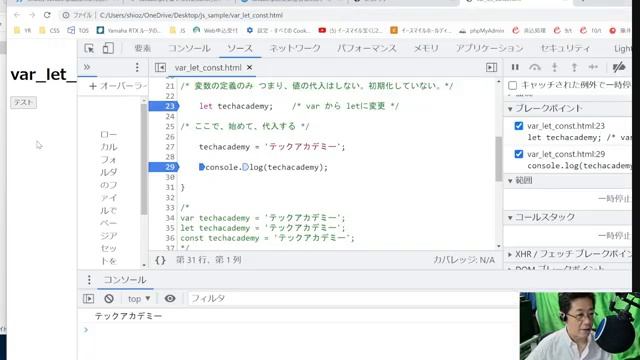Clear the console icon
This screenshot has width=640, height=360.
(109, 299)
